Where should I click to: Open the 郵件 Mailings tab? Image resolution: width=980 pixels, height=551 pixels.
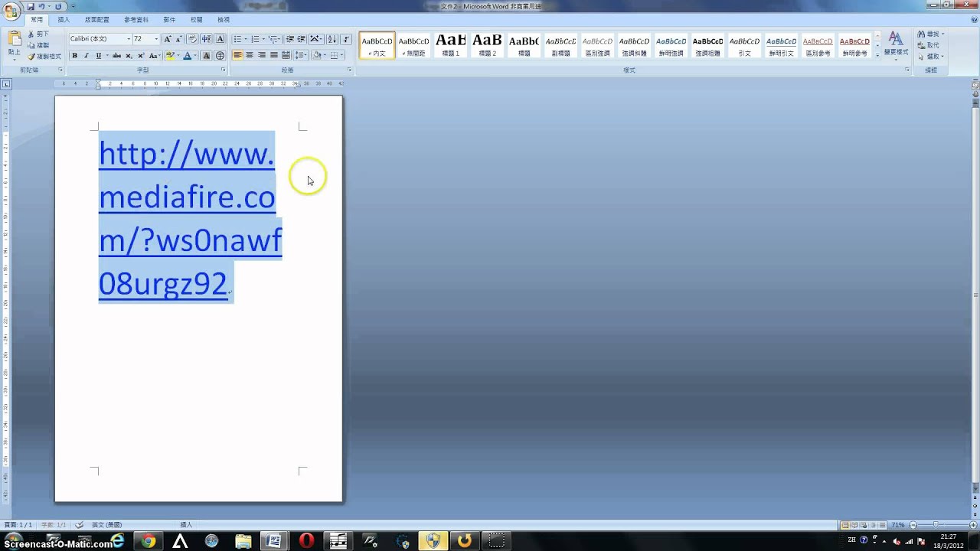[169, 20]
